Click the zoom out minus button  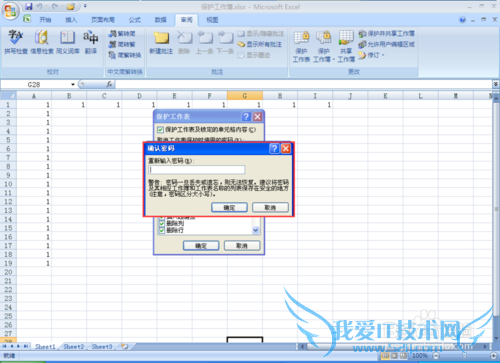click(x=436, y=356)
